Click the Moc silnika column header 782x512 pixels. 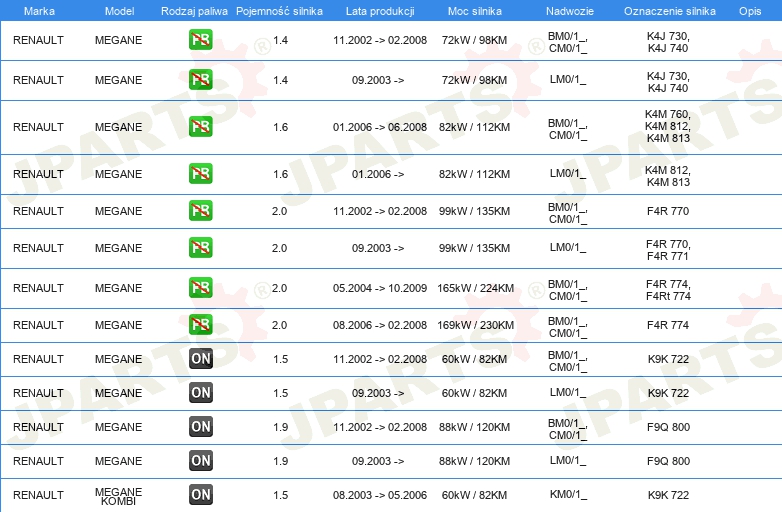coord(474,11)
